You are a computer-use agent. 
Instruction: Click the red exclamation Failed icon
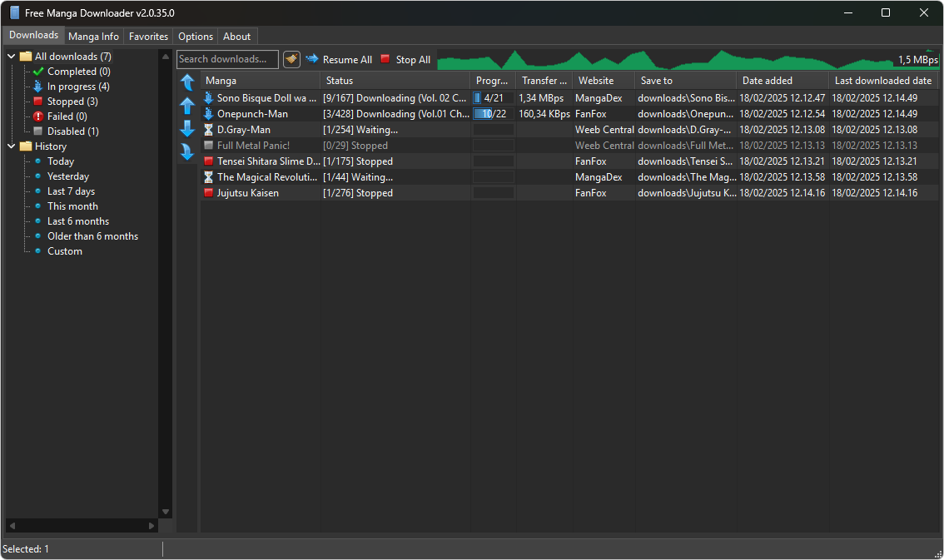click(38, 116)
